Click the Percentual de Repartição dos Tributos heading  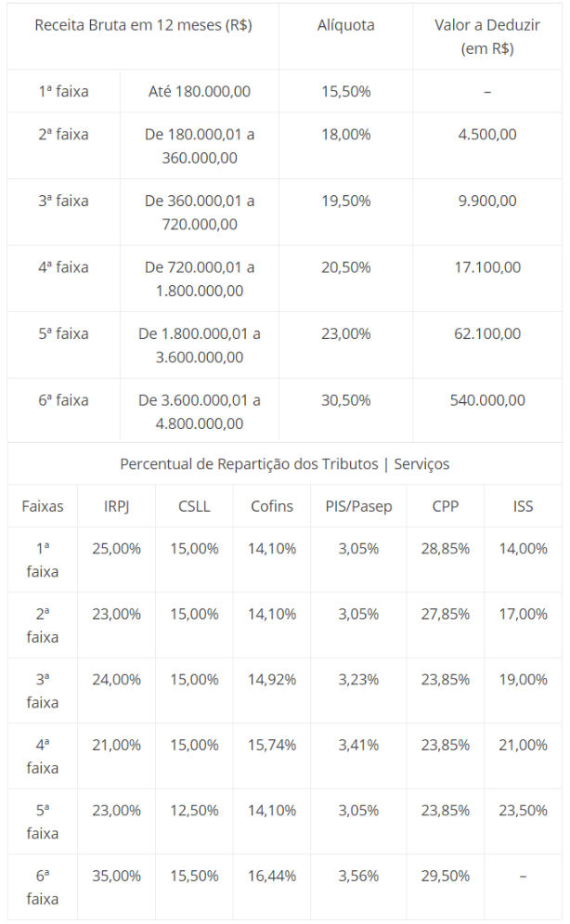tap(285, 463)
